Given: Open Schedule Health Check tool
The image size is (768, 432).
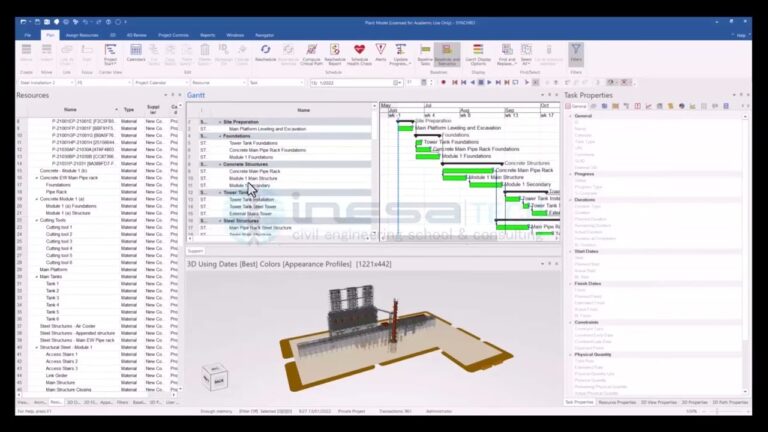Looking at the screenshot, I should (x=360, y=52).
